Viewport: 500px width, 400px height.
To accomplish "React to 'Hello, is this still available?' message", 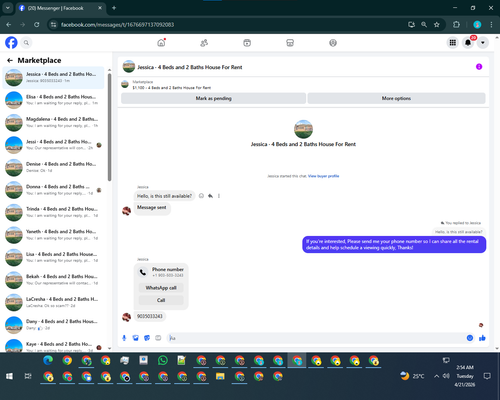I will click(x=201, y=196).
